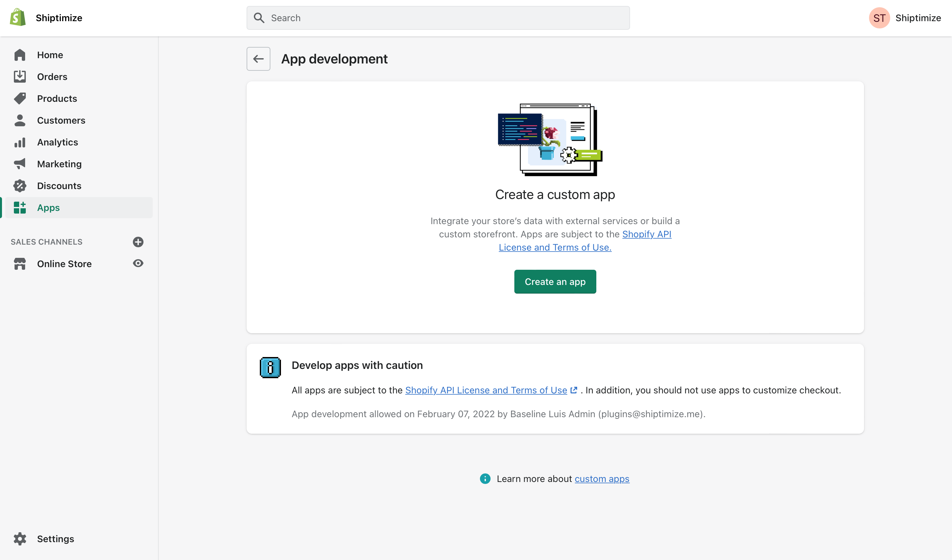The width and height of the screenshot is (952, 560).
Task: Open Shopify API License link in caution card
Action: pos(486,390)
